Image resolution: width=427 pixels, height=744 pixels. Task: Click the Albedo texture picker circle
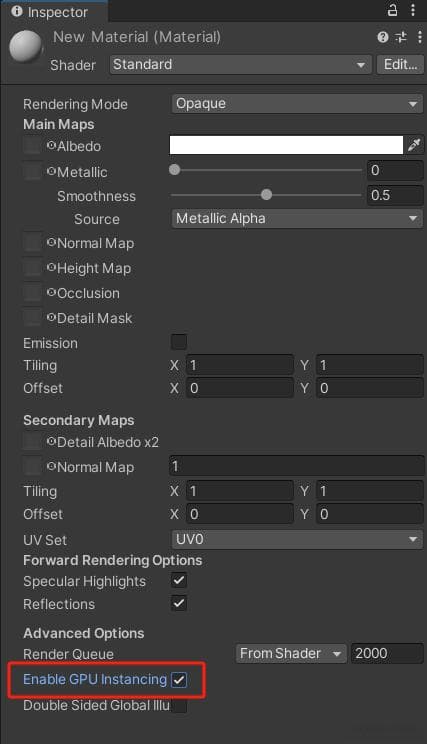tap(51, 146)
